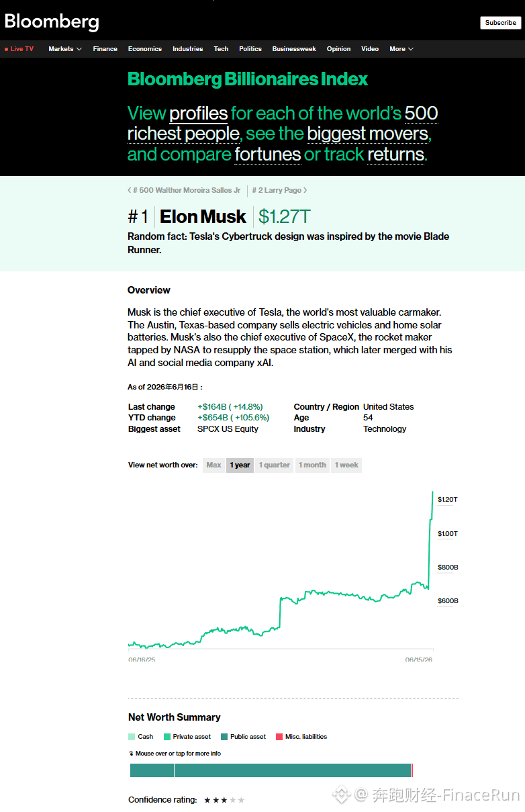Viewport: 525px width, 812px height.
Task: Click the Subscribe button
Action: point(501,23)
